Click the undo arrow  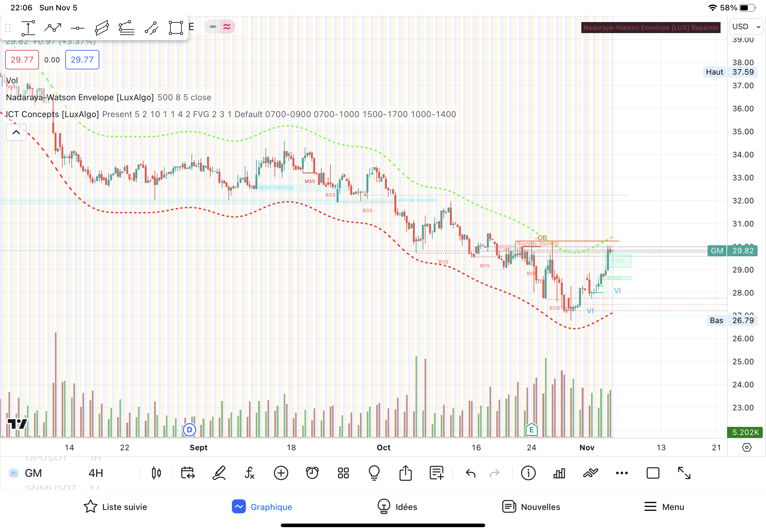(471, 473)
